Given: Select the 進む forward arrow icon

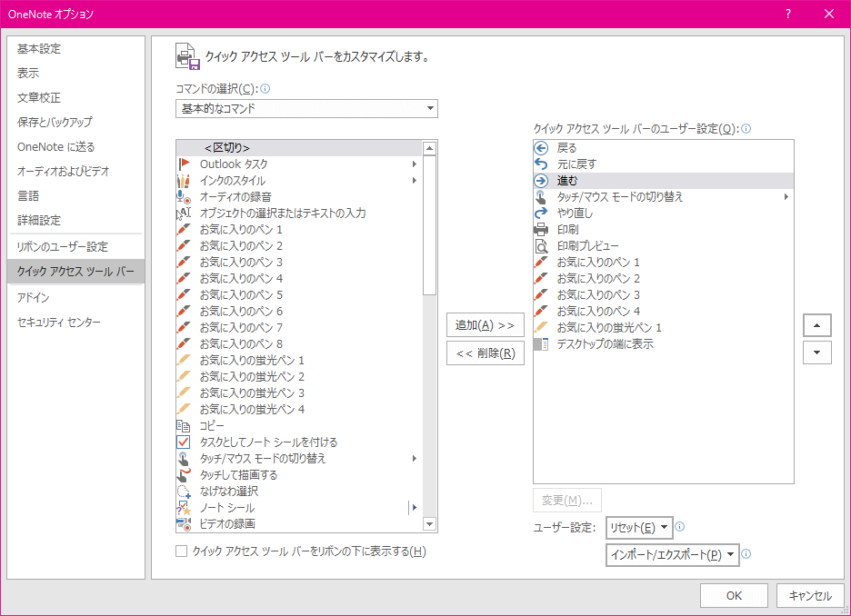Looking at the screenshot, I should [541, 180].
